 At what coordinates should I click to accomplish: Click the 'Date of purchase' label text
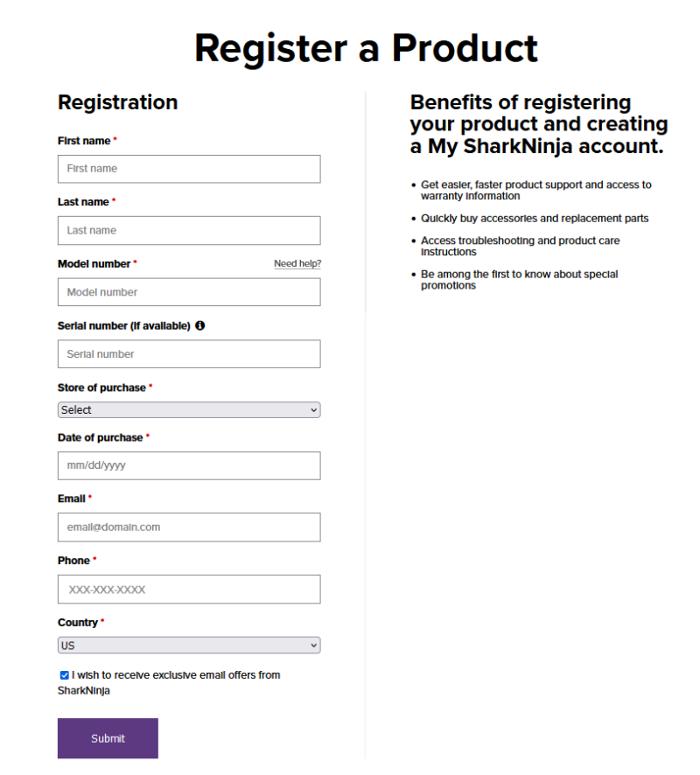[100, 437]
